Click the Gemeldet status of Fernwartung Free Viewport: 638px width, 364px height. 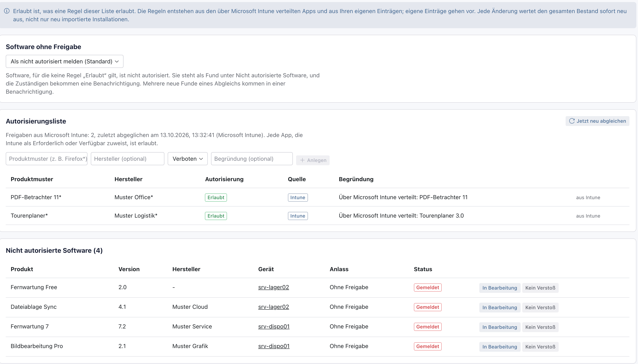pos(428,288)
